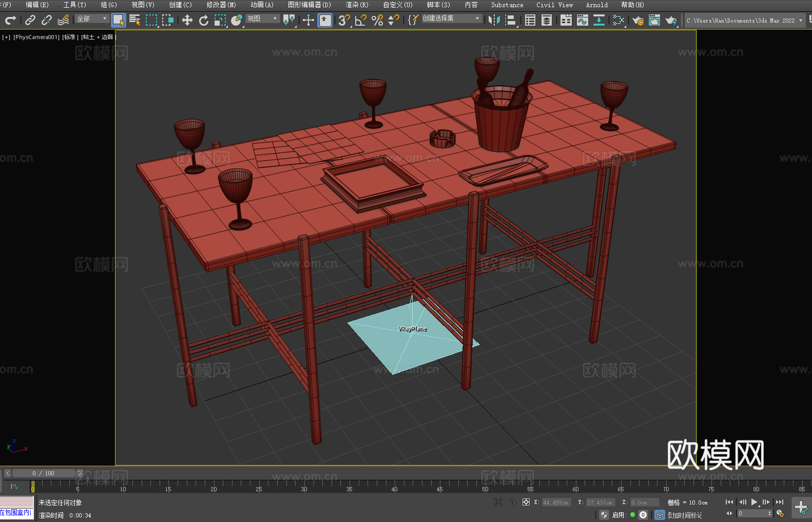Toggle Keyboard Shortcut Override button
Viewport: 812px width, 522px height.
(325, 20)
